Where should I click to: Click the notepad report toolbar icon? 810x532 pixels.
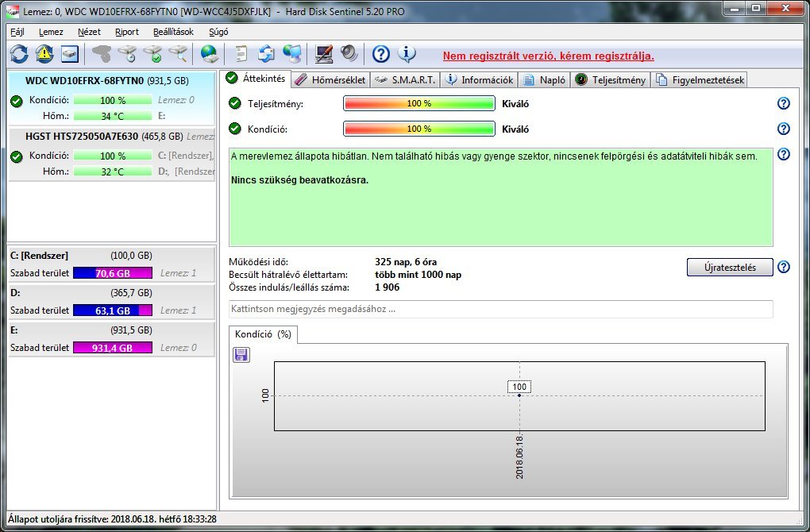click(x=241, y=54)
